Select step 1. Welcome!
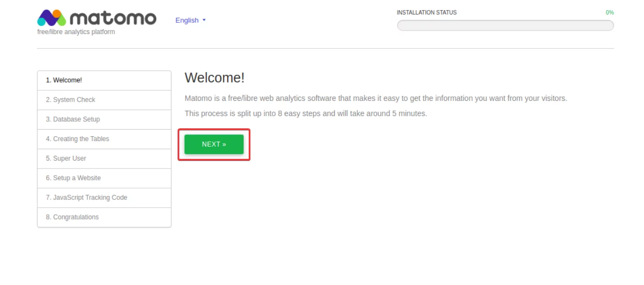Screen dimensions: 644x285 [104, 80]
